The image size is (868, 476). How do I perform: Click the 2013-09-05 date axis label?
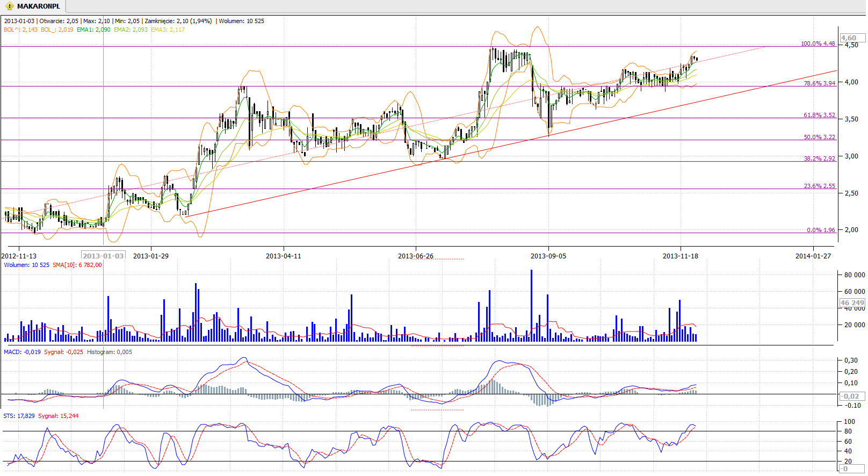(x=548, y=256)
